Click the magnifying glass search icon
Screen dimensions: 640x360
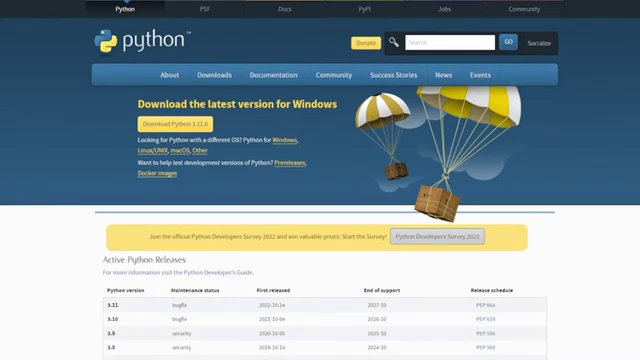pos(393,42)
